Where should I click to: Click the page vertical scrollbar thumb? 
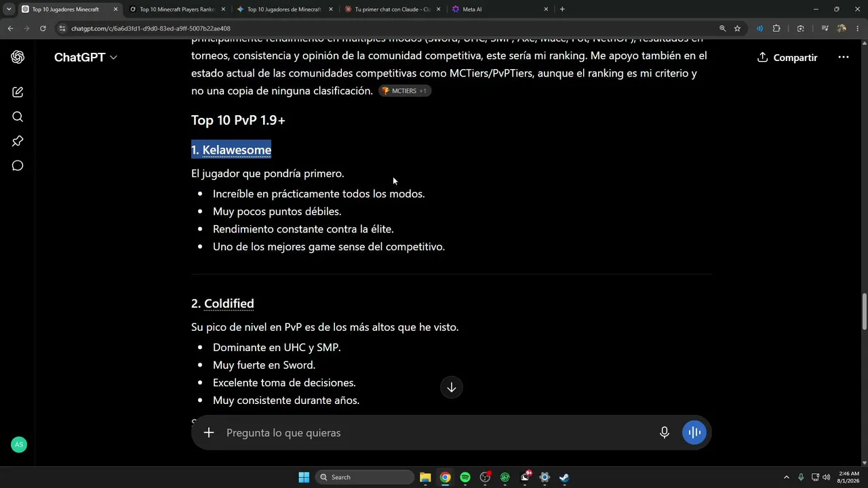click(x=864, y=311)
